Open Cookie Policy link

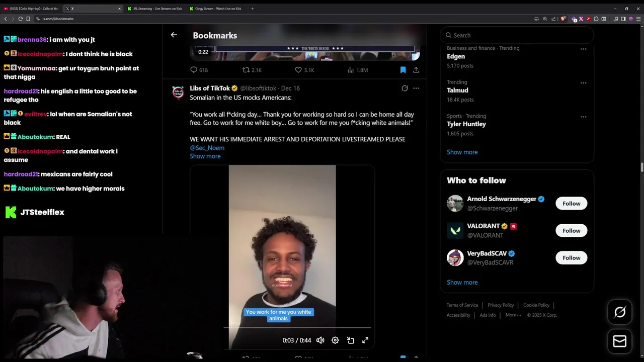[536, 305]
